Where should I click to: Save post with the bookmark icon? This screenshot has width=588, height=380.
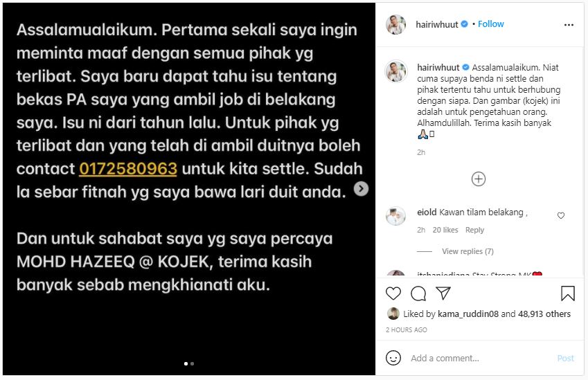(x=568, y=293)
